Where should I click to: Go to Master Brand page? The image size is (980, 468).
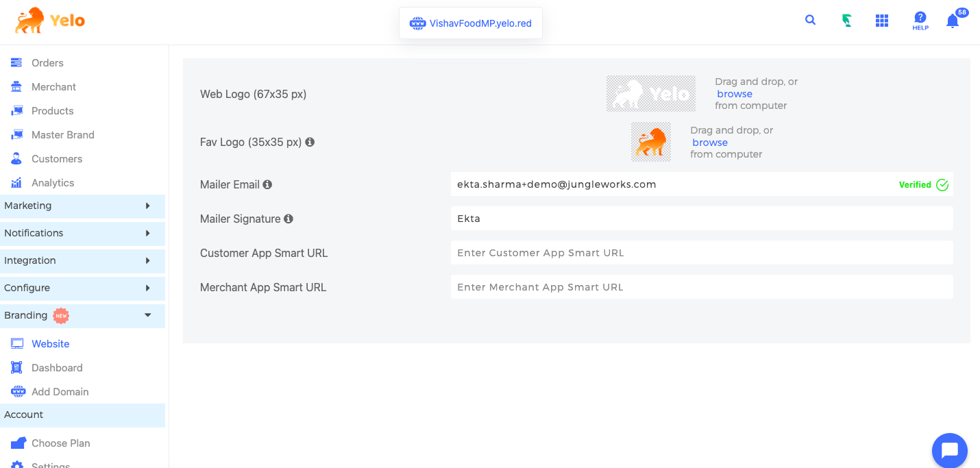[x=63, y=134]
